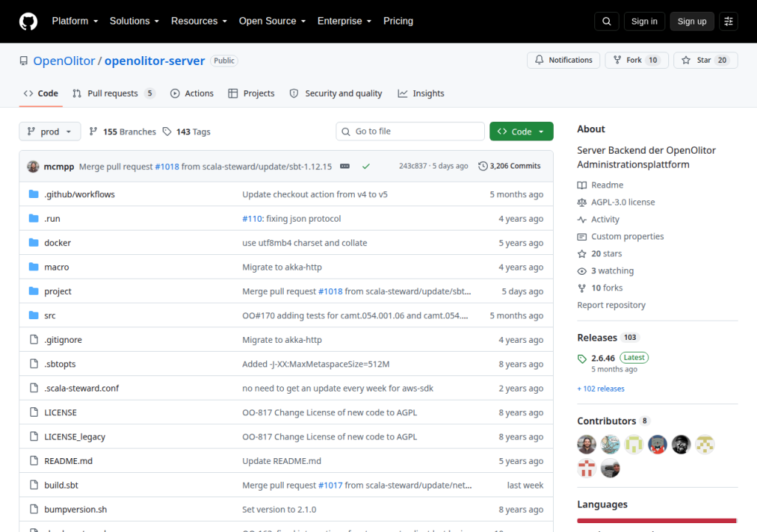Click the src folder icon
Screen dimensions: 757x532
(34, 316)
